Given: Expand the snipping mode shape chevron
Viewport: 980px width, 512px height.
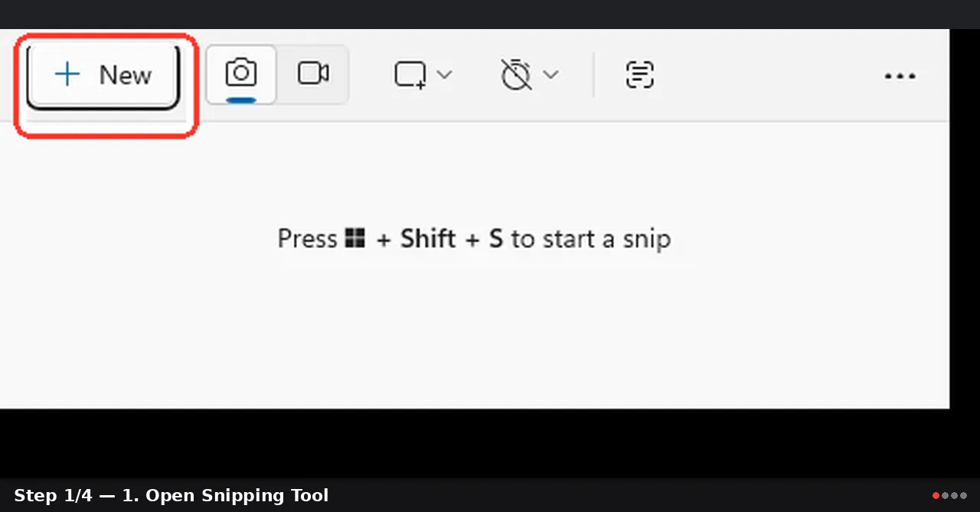Looking at the screenshot, I should point(444,75).
